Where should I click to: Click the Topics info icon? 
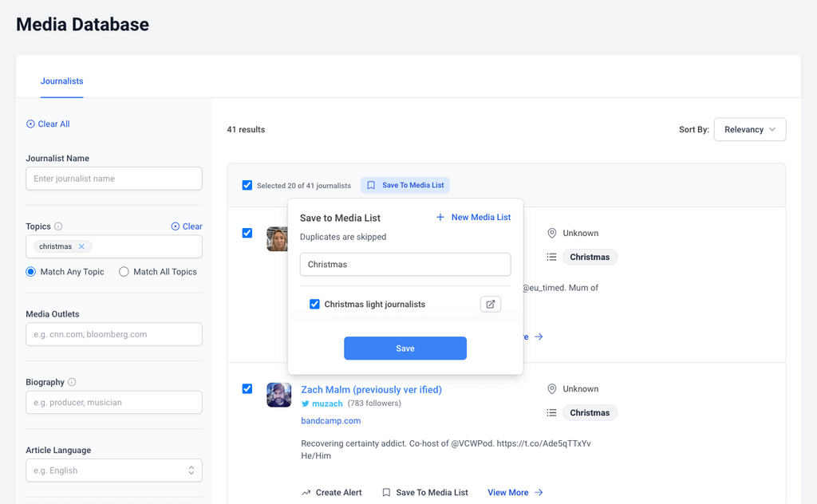(58, 226)
